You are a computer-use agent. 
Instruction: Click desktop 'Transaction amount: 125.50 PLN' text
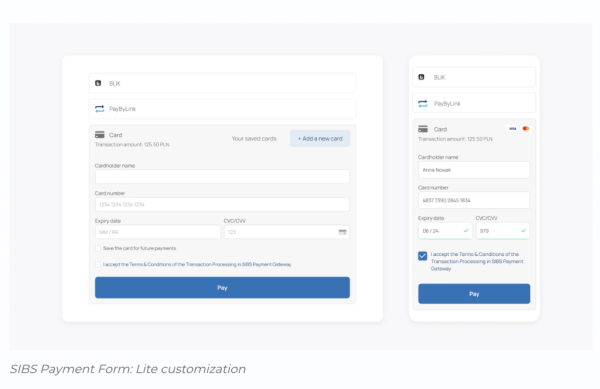pos(132,144)
